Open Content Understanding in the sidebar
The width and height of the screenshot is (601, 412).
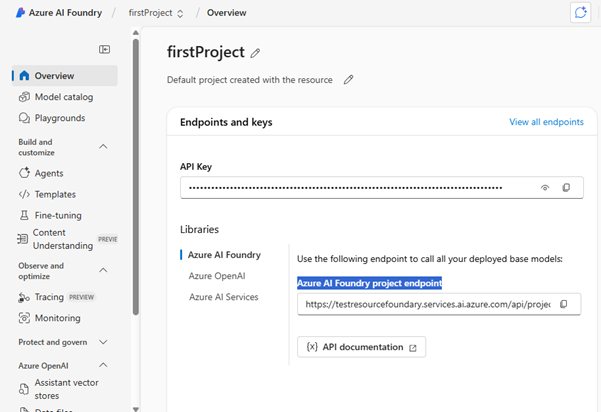63,239
